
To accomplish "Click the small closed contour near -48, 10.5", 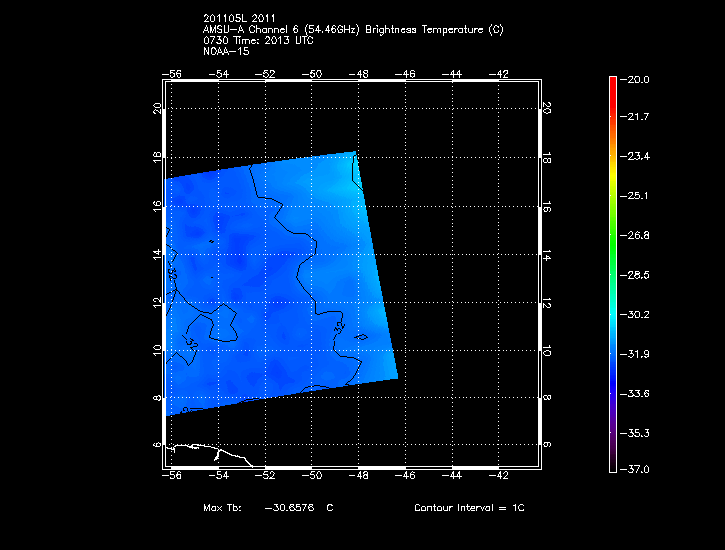I will 361,337.
